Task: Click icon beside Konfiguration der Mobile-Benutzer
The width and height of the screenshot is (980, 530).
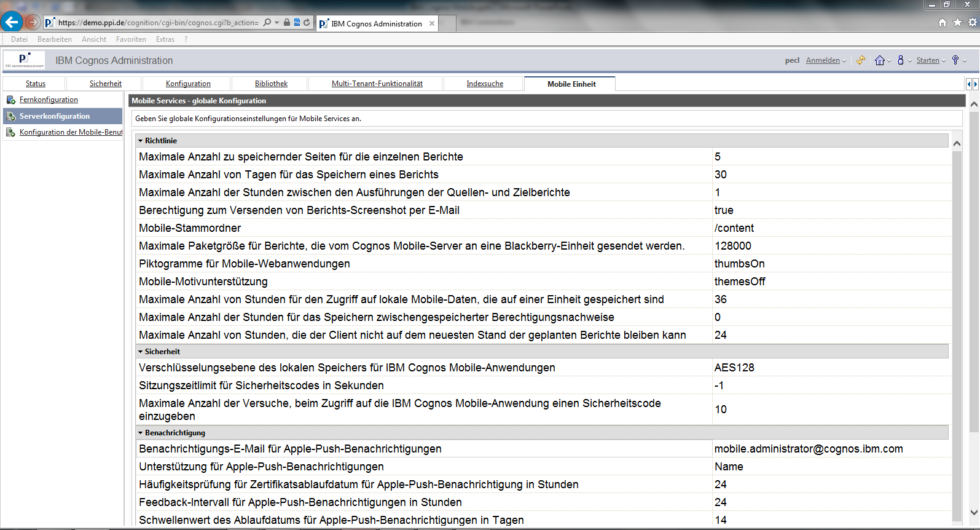Action: (x=11, y=132)
